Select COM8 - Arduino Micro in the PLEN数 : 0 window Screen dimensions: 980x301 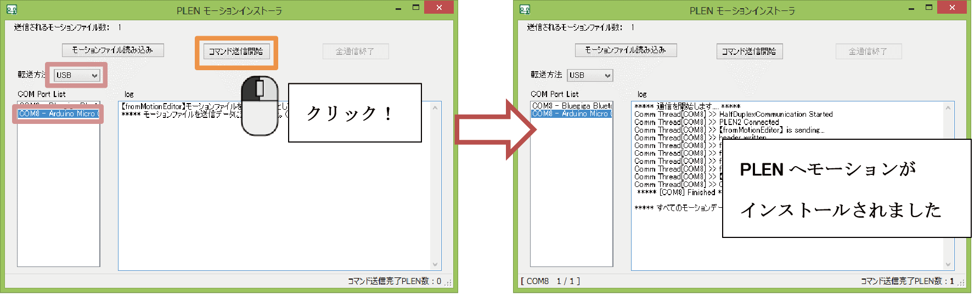(59, 113)
